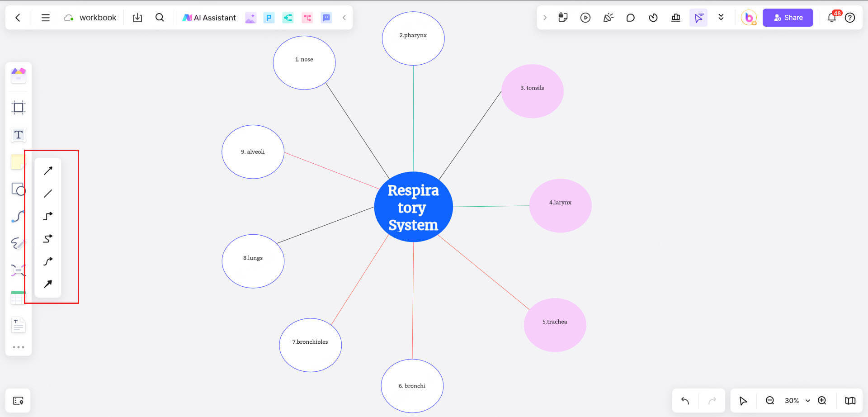Choose the plain line connector
This screenshot has width=868, height=417.
coord(48,194)
